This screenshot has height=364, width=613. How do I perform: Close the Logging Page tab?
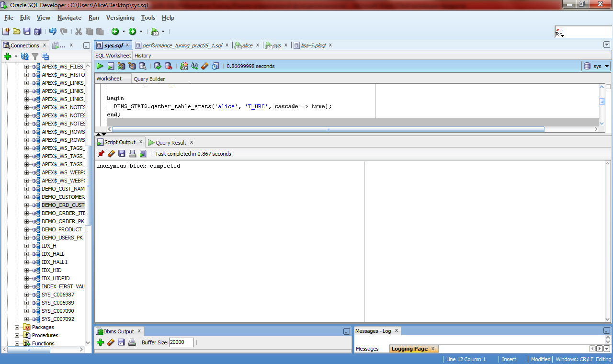(x=432, y=349)
